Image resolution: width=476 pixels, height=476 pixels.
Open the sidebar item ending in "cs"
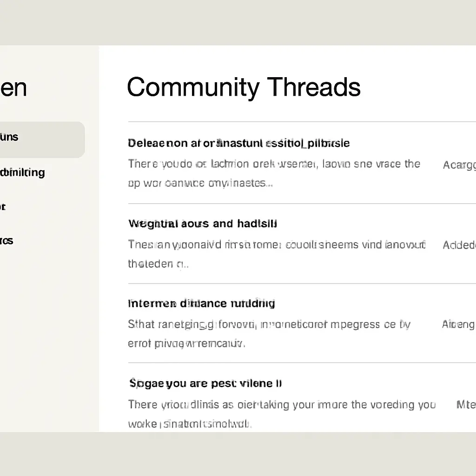click(7, 241)
